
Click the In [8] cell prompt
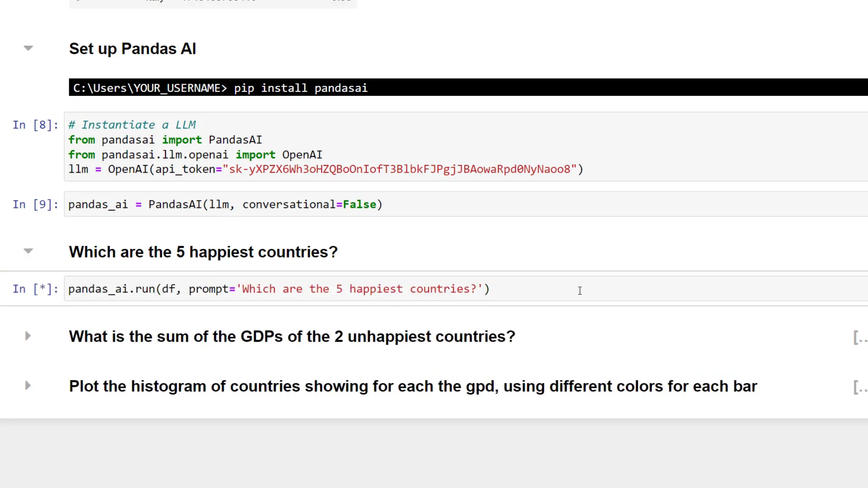click(35, 125)
